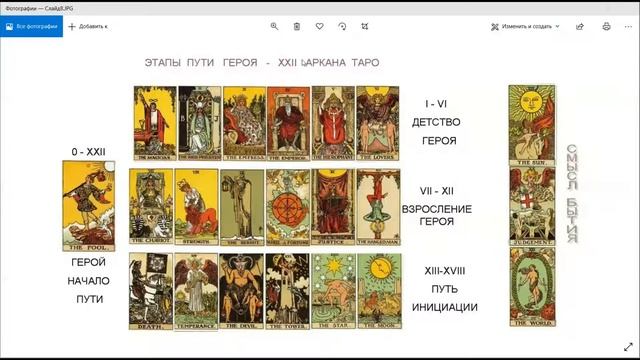Image resolution: width=640 pixels, height=360 pixels.
Task: Share the photo using the share icon
Action: point(580,27)
